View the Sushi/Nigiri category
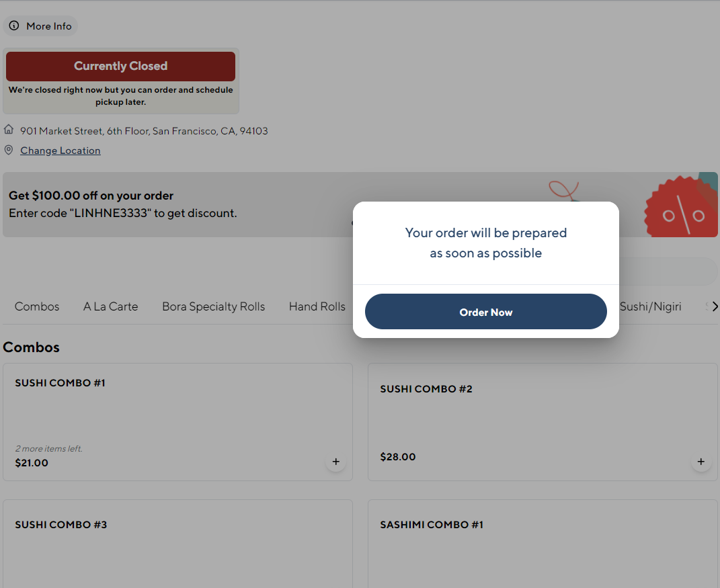Viewport: 720px width, 588px height. pos(651,306)
